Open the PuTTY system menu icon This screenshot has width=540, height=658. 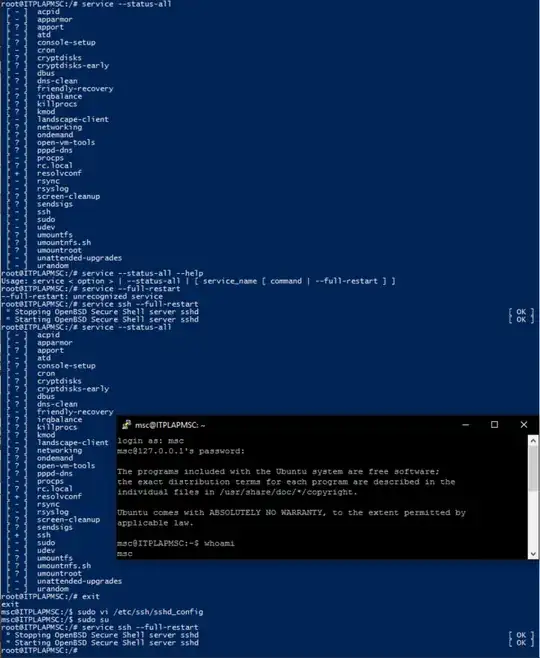click(126, 425)
